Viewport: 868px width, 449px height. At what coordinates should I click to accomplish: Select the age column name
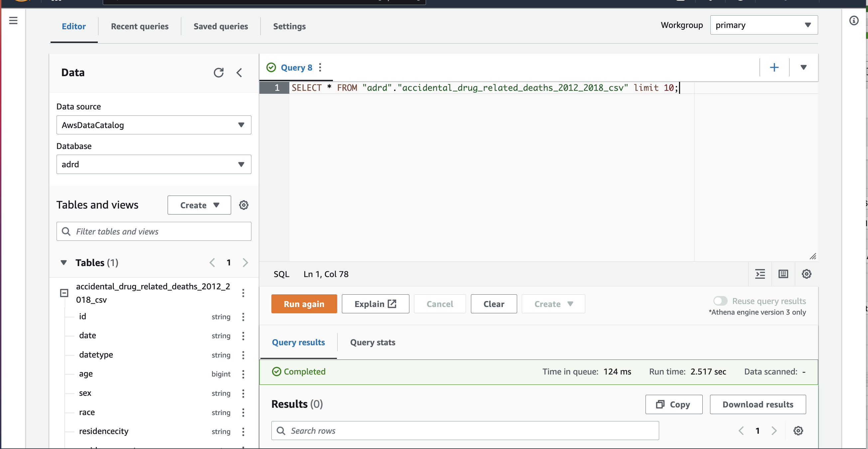(86, 374)
